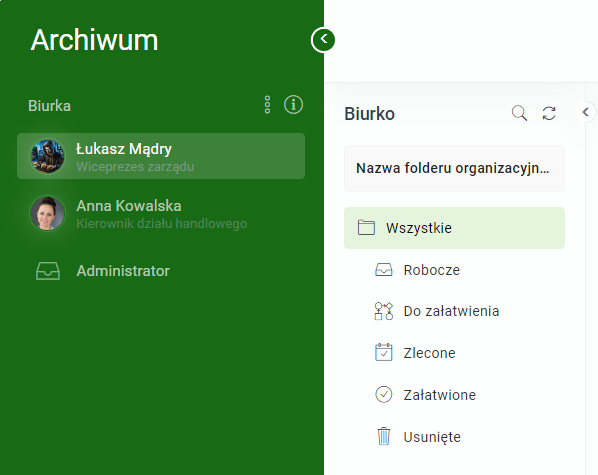Viewport: 598px width, 475px height.
Task: Open the Nazwa folderu organizacyjnego selector
Action: click(x=454, y=168)
